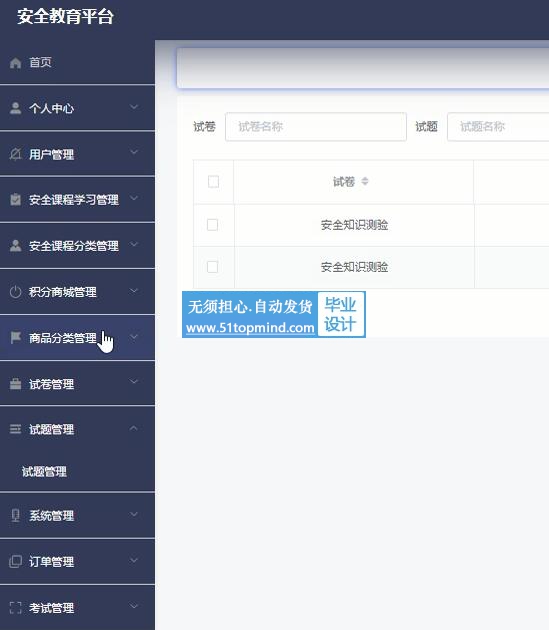
Task: Click the copy icon beside 订单管理
Action: tap(15, 561)
